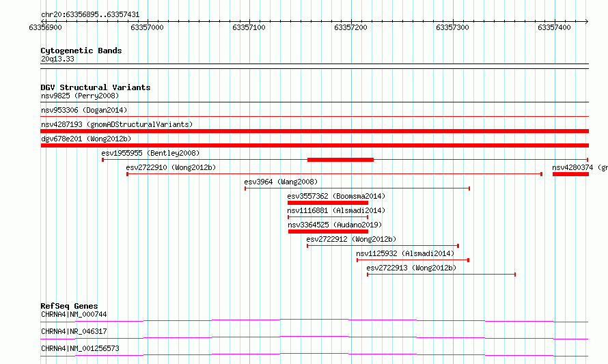The image size is (608, 364).
Task: Click the 63357000 ruler tick label
Action: (x=147, y=27)
